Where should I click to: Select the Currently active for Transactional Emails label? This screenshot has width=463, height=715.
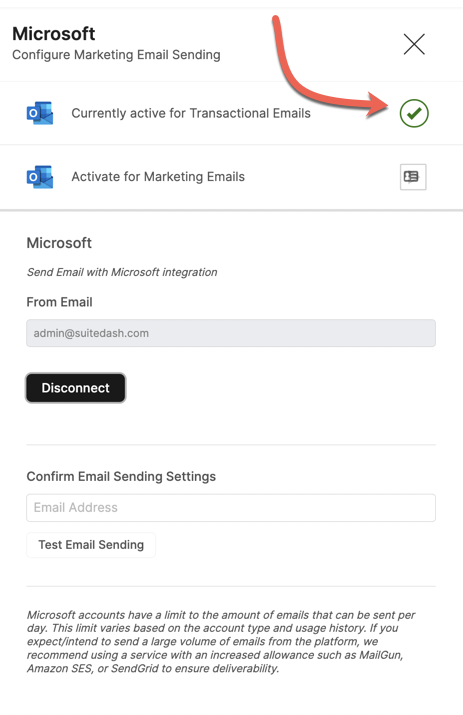tap(191, 113)
